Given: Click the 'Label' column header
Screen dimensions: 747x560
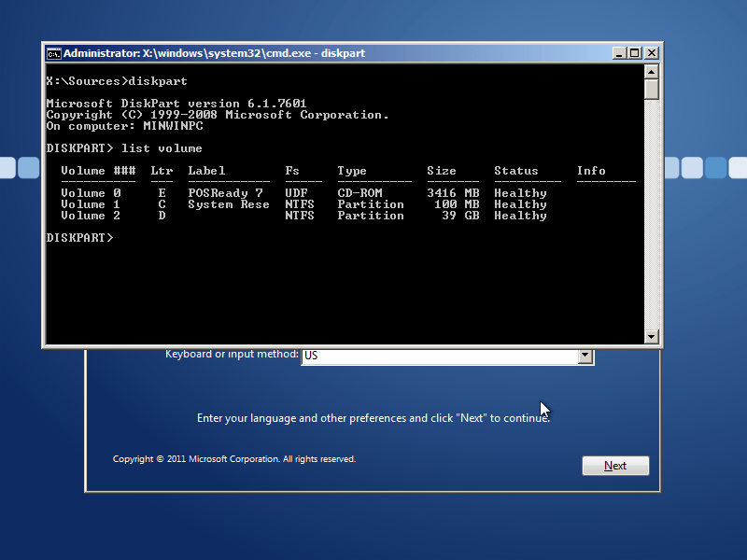Looking at the screenshot, I should pos(206,171).
